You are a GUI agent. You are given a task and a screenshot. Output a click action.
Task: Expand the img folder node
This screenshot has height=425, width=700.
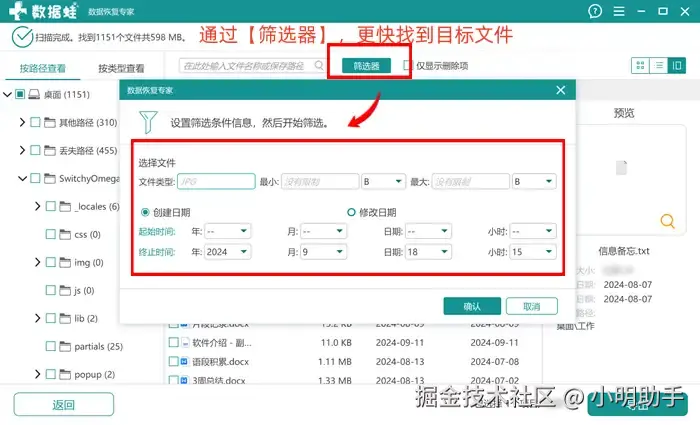tap(38, 262)
